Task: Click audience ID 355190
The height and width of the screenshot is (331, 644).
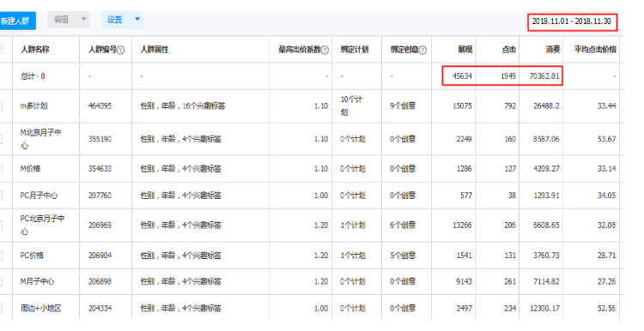Action: click(x=100, y=139)
